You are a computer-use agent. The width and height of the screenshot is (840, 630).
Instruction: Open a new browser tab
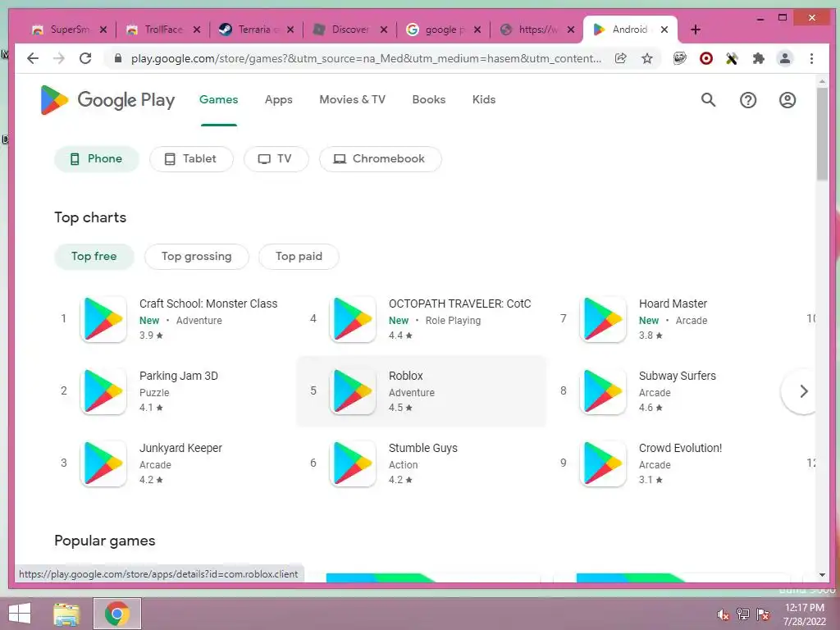coord(696,30)
